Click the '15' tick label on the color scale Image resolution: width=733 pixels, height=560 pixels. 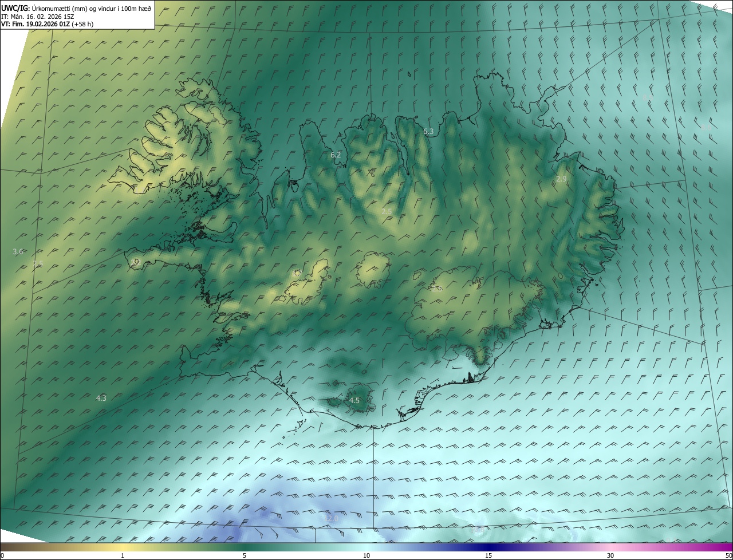tap(488, 556)
